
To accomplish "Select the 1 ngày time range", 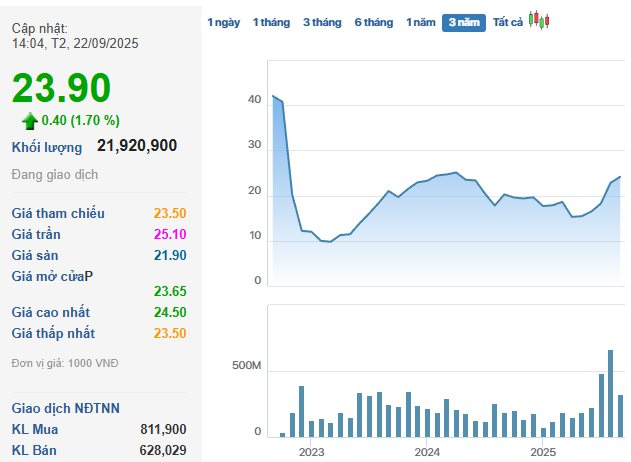I will [223, 22].
